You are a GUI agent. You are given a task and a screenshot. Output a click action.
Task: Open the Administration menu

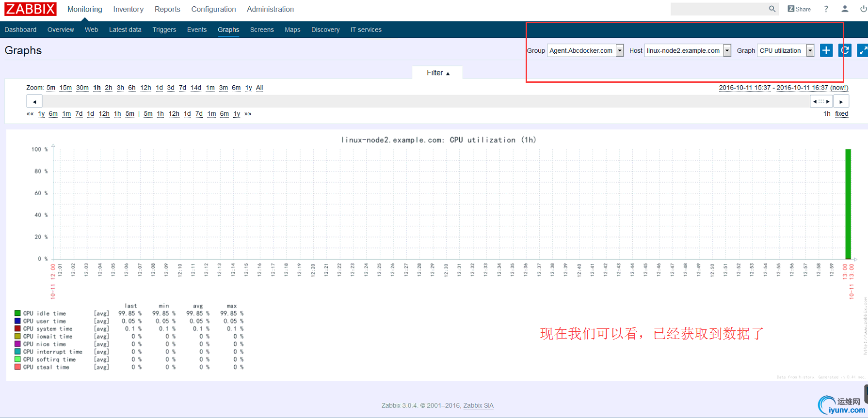(270, 9)
